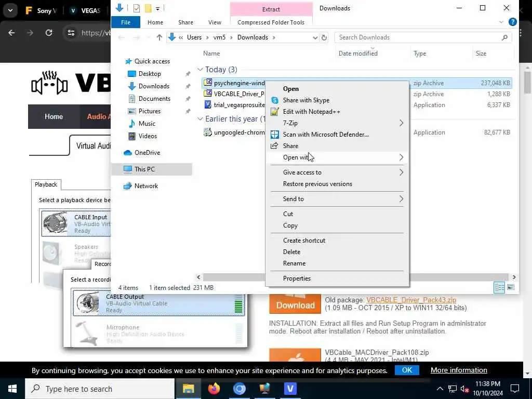Screen dimensions: 532x399
Task: Open Properties from context menu
Action: click(297, 278)
